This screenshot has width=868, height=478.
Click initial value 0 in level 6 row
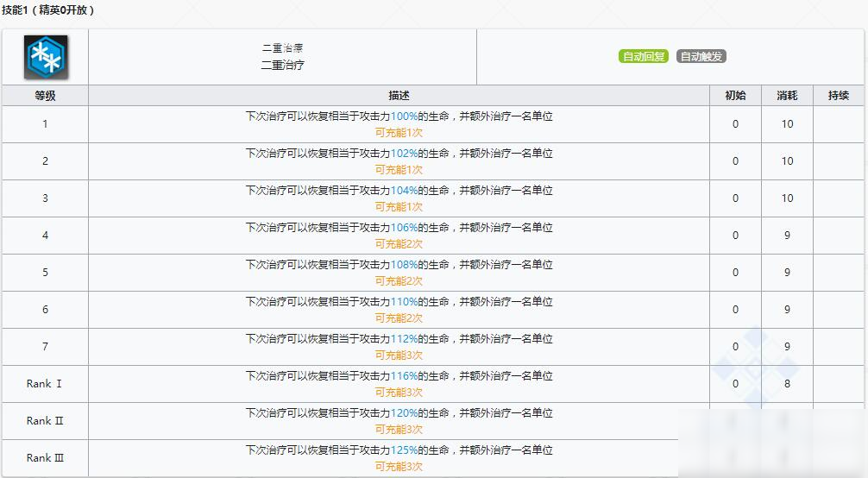click(735, 310)
